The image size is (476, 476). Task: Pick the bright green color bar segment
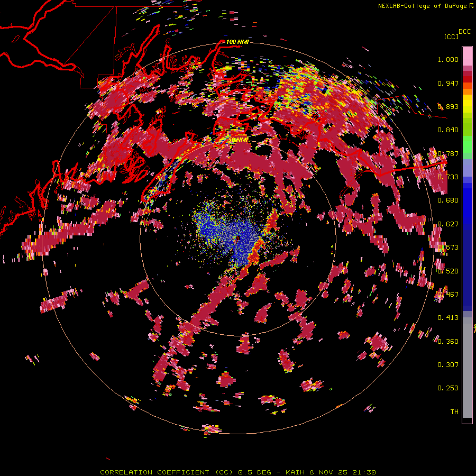click(x=467, y=144)
